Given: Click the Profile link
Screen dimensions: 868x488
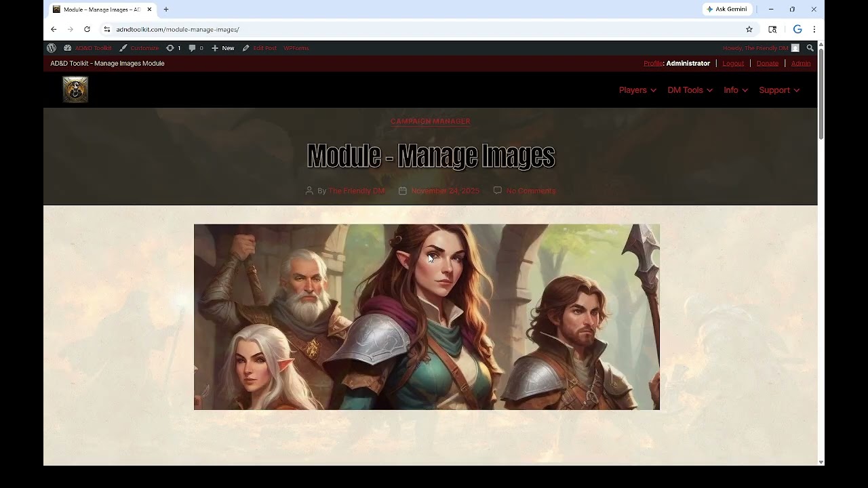Looking at the screenshot, I should pyautogui.click(x=653, y=63).
